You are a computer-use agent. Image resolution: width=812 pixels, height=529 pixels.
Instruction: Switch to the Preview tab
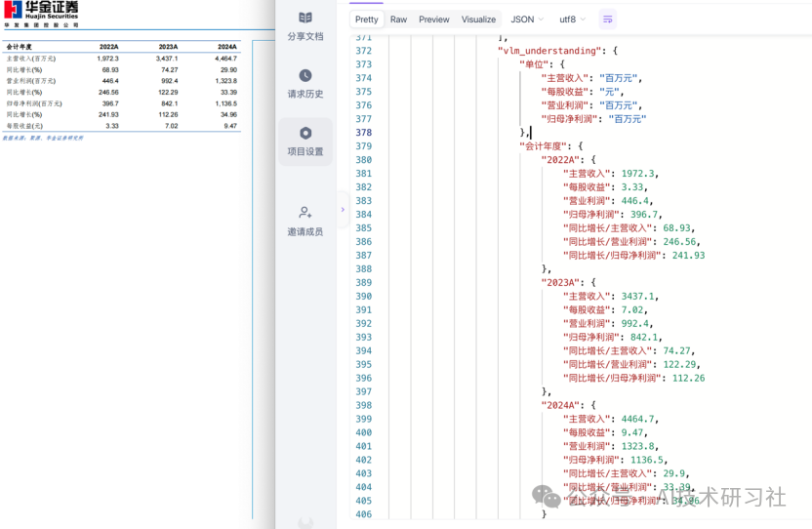[x=434, y=20]
